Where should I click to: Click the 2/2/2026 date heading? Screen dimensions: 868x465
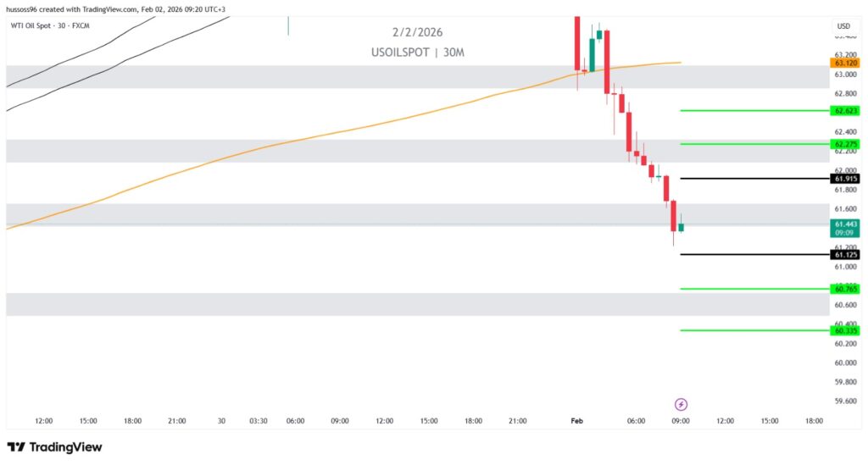417,32
